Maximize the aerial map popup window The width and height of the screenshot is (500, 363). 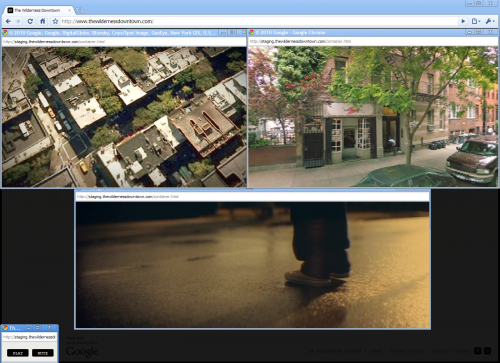[232, 32]
